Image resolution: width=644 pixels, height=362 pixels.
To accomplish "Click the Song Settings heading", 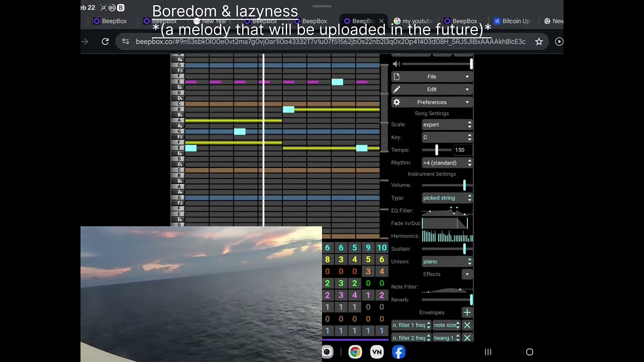I will [x=432, y=114].
